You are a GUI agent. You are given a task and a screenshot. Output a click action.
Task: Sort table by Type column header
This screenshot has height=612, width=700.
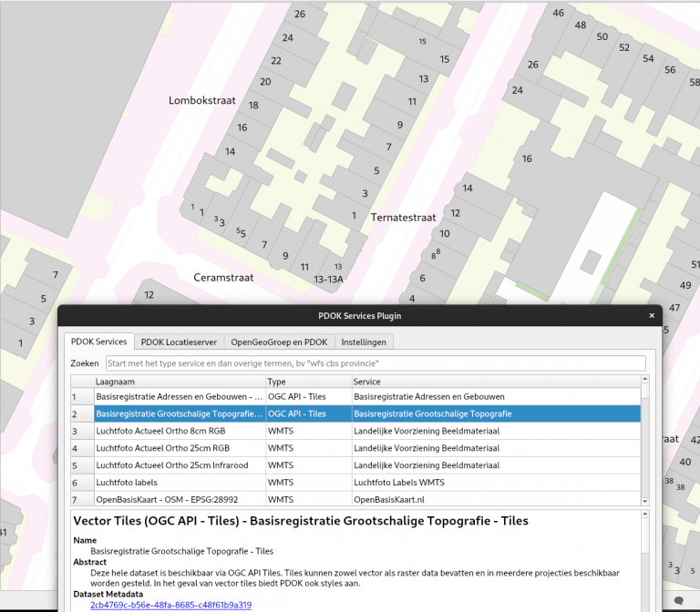[x=308, y=382]
